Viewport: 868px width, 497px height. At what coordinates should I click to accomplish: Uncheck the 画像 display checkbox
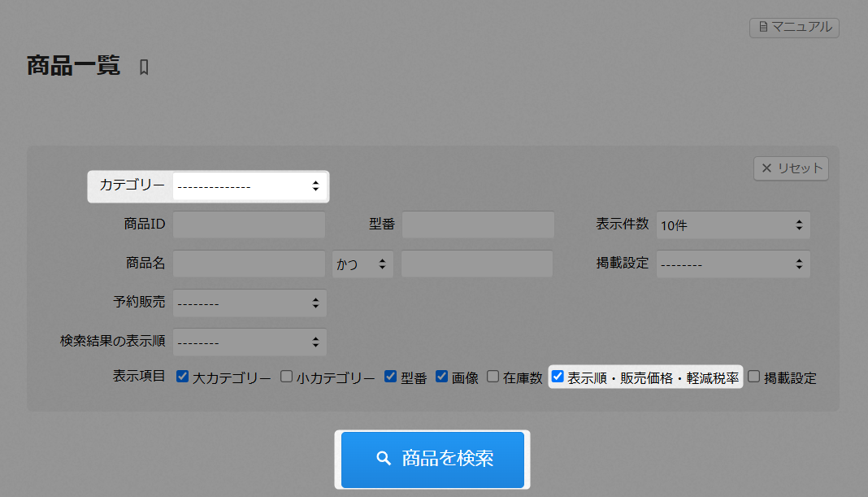[x=442, y=377]
